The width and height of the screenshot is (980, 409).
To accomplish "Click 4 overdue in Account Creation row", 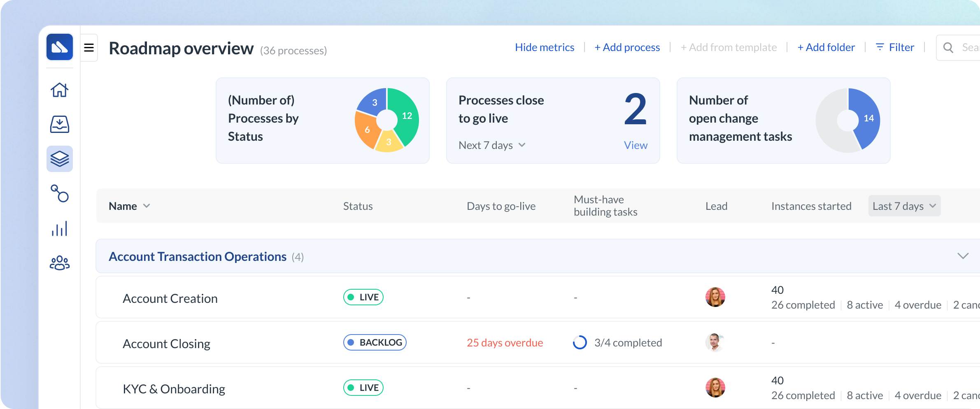I will coord(918,305).
